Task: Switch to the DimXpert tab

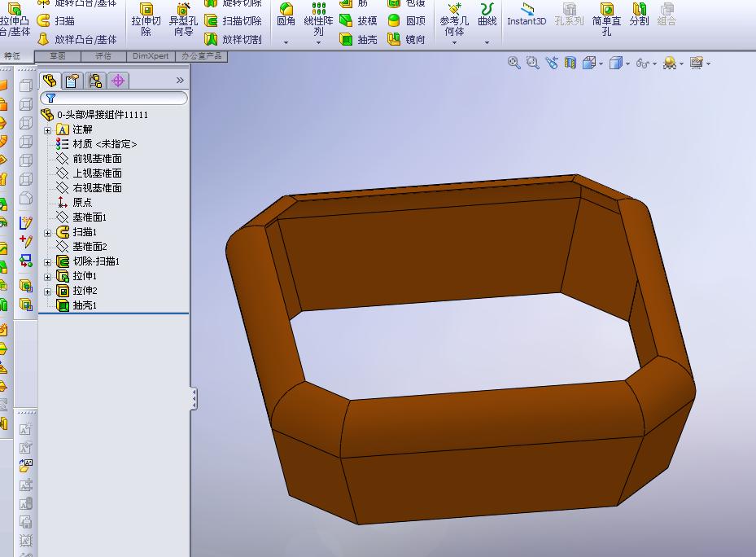Action: (x=151, y=56)
